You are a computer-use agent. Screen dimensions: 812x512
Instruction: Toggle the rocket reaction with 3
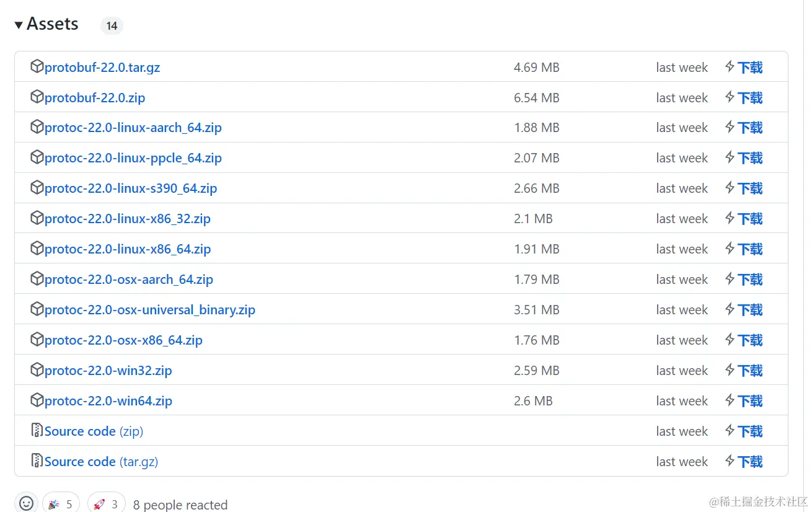click(107, 504)
